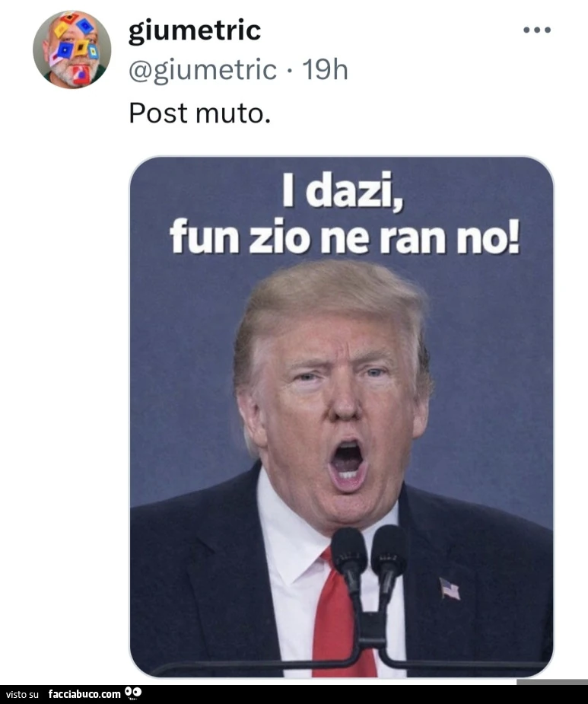Click the gray bar at footer's right edge
This screenshot has width=588, height=704.
(x=552, y=682)
